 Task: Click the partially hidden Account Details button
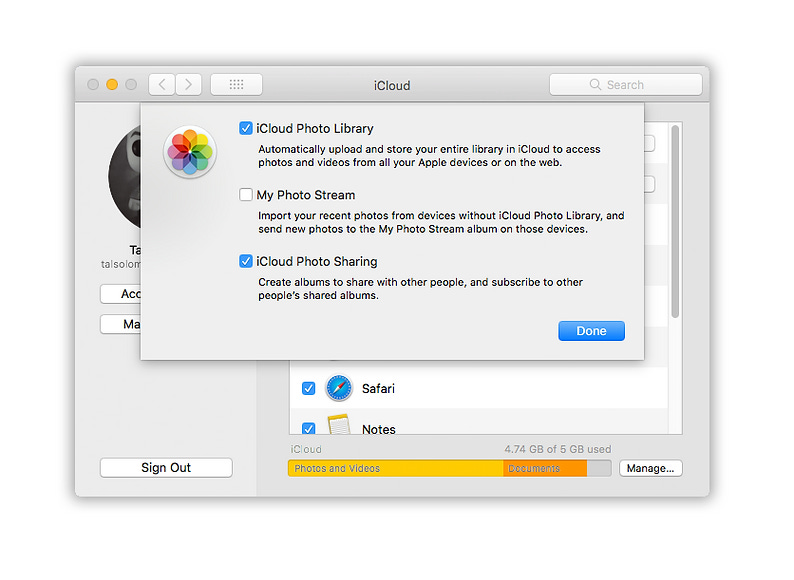pos(121,294)
